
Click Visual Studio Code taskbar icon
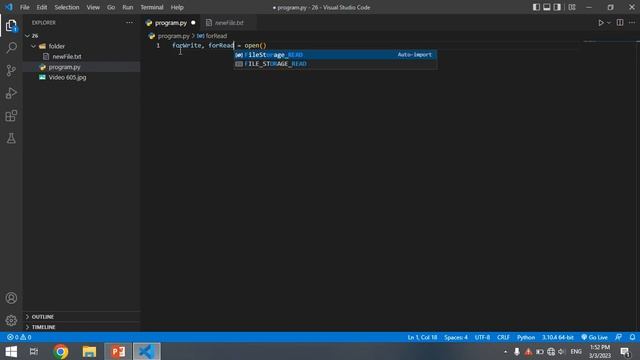pyautogui.click(x=147, y=351)
